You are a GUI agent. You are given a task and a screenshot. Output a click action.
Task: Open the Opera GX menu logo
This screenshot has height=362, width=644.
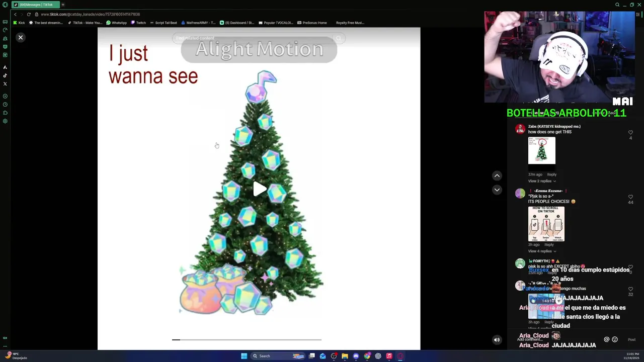click(5, 5)
